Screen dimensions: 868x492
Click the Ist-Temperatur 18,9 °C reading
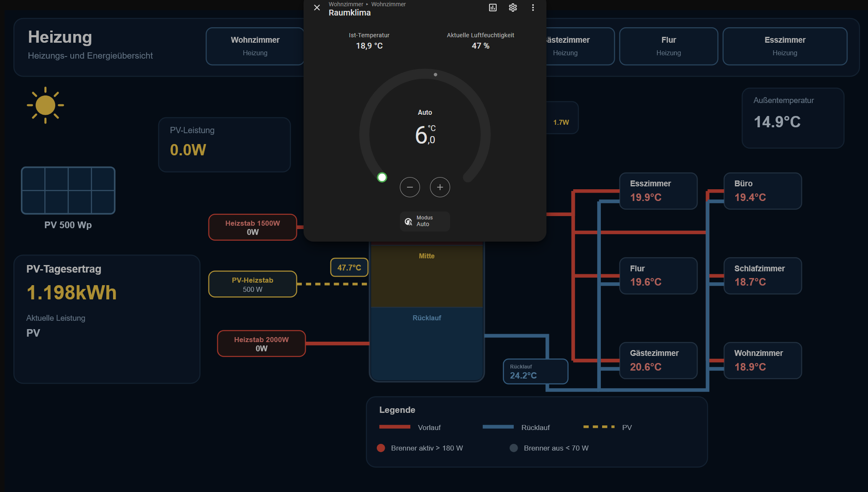click(x=369, y=41)
